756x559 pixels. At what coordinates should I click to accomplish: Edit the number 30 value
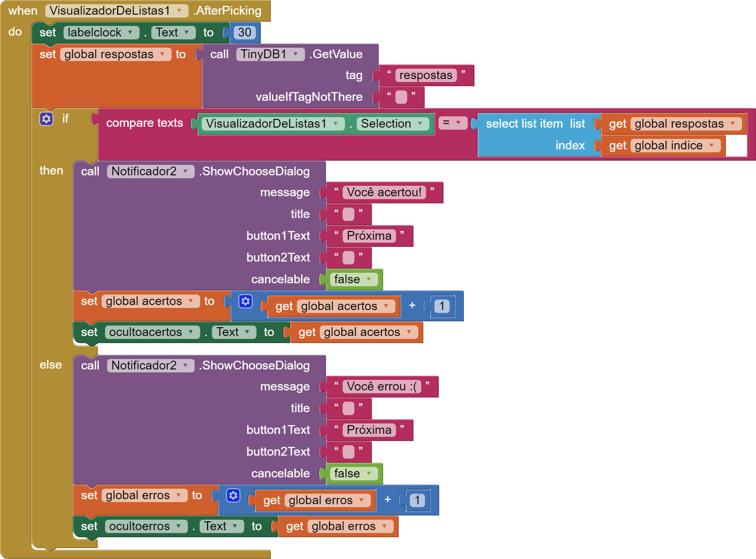244,32
